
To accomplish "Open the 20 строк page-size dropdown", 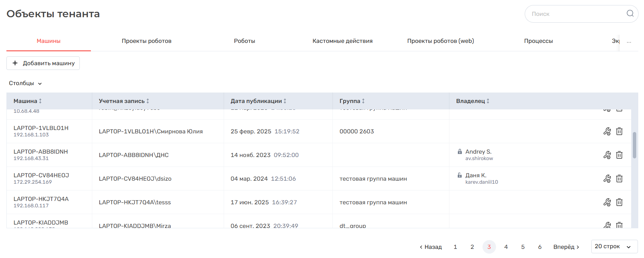I will pos(614,247).
